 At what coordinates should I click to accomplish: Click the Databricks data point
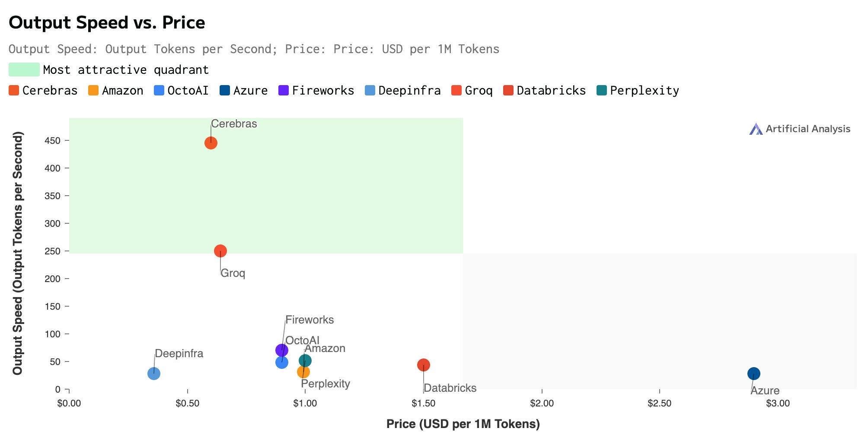pos(424,365)
